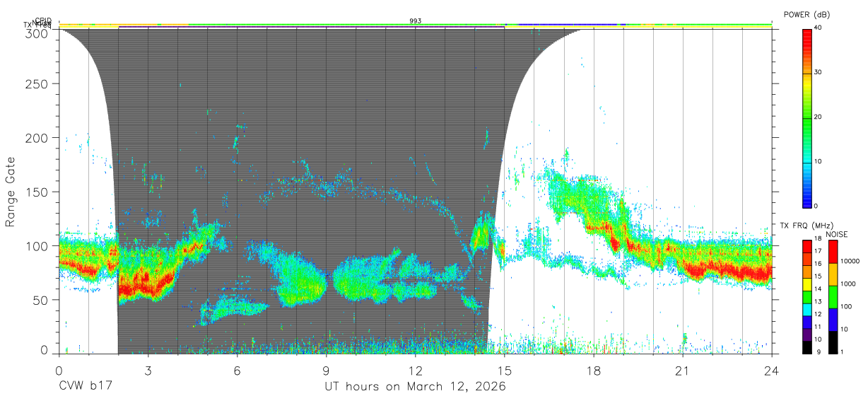The image size is (868, 401).
Task: Click the 3 tick on UT hours axis
Action: (x=148, y=370)
